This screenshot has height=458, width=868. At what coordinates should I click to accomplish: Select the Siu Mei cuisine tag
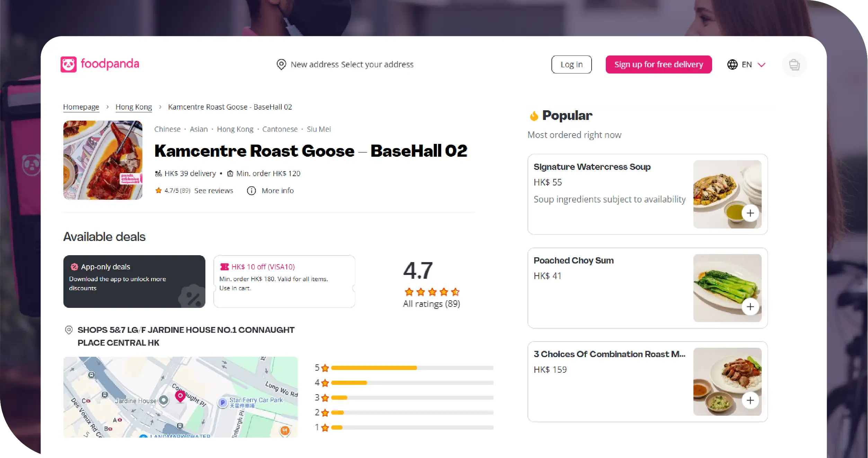[x=319, y=129]
